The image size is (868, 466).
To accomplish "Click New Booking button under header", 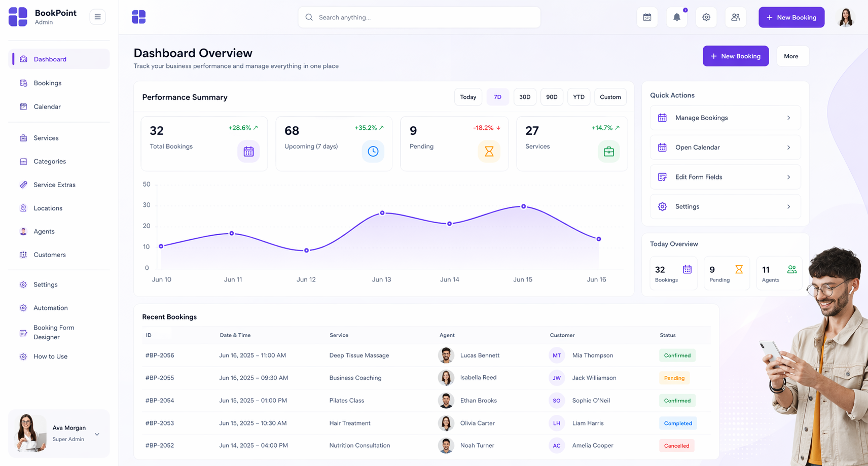I will click(736, 56).
